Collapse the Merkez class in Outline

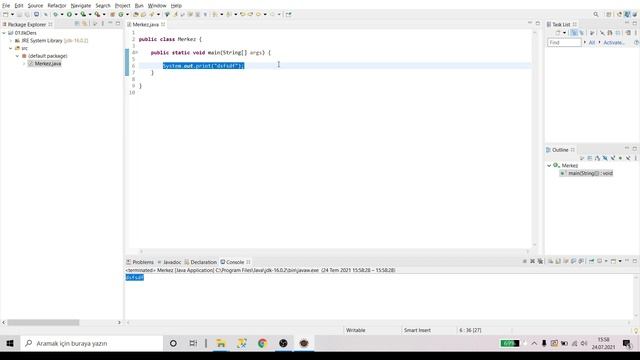pos(549,166)
